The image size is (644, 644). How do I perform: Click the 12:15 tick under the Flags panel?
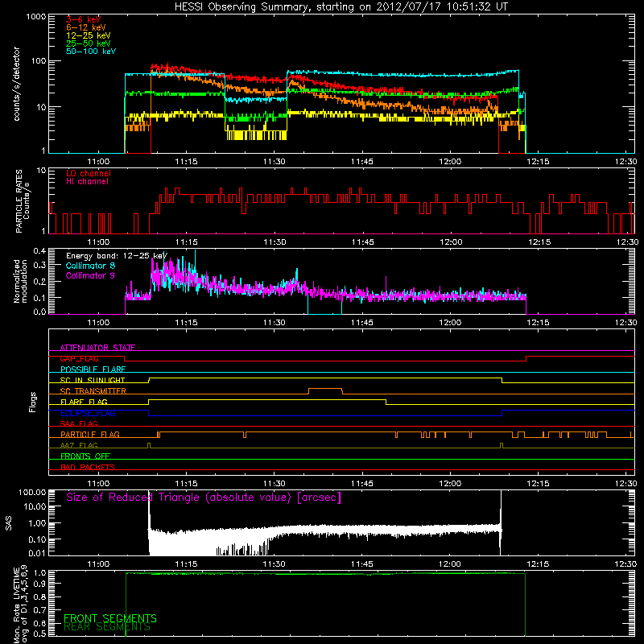point(538,484)
